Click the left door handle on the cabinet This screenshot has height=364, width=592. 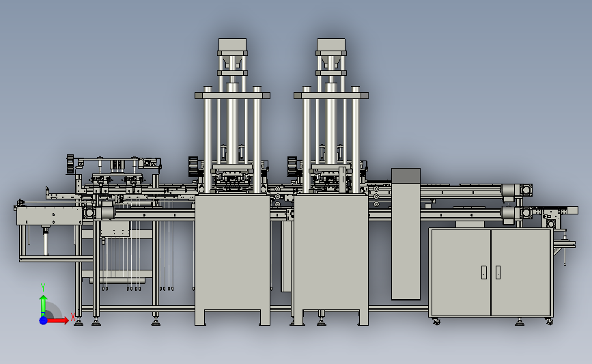pyautogui.click(x=484, y=272)
